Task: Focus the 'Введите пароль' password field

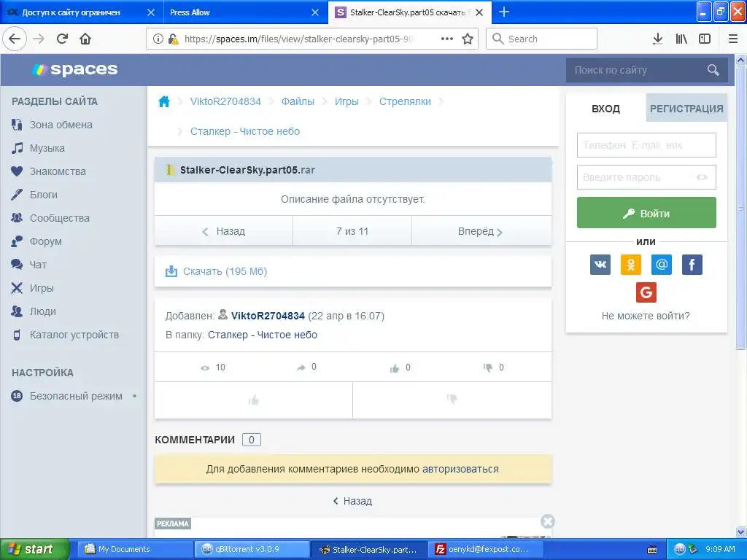Action: pyautogui.click(x=646, y=177)
